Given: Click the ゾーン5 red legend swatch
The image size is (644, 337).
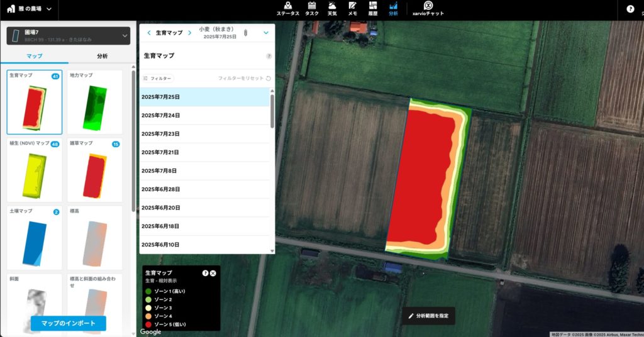Looking at the screenshot, I should point(148,324).
